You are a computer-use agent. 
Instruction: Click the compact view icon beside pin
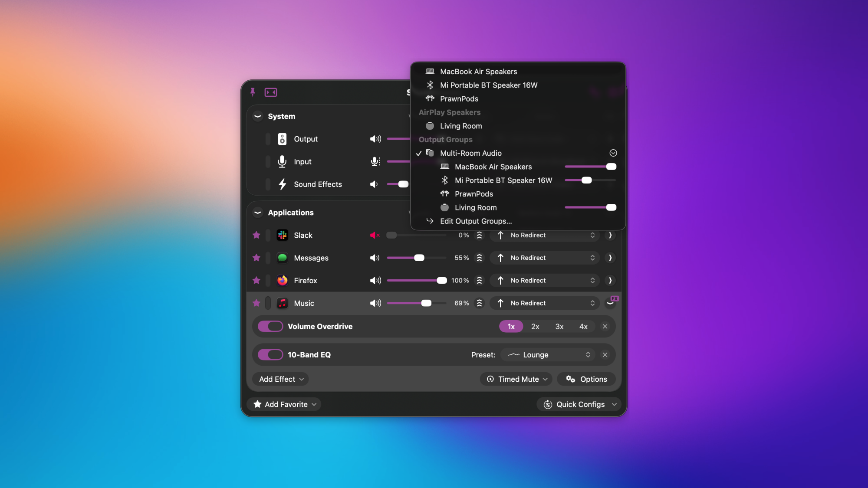pos(271,92)
